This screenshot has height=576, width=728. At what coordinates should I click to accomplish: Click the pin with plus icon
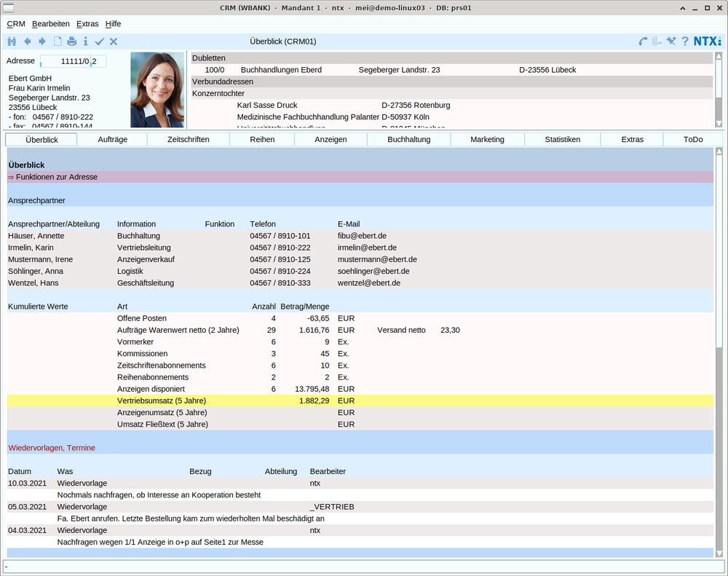pos(670,42)
